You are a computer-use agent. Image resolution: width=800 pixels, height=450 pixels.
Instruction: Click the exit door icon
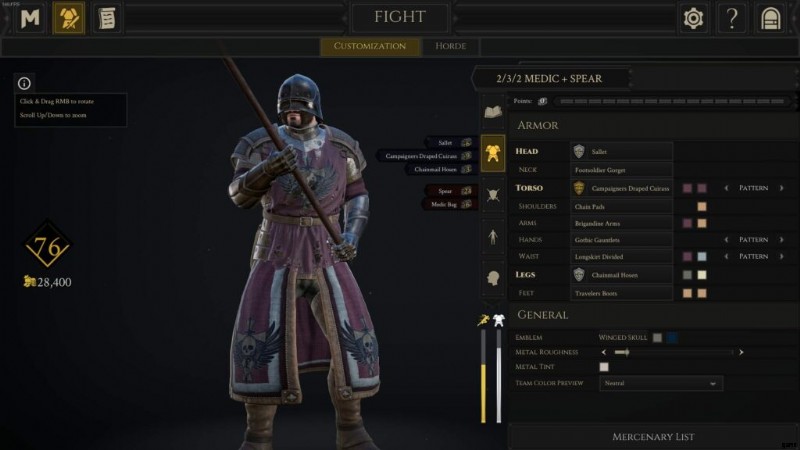click(x=770, y=18)
